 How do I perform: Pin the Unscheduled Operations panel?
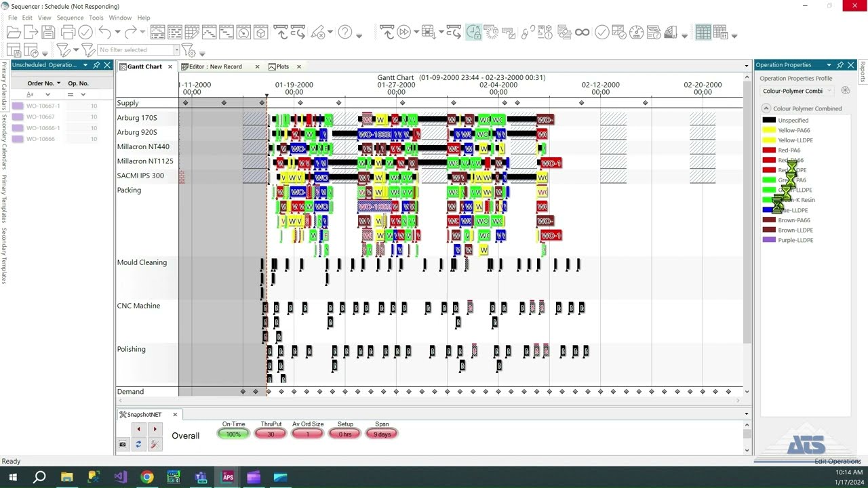[96, 65]
